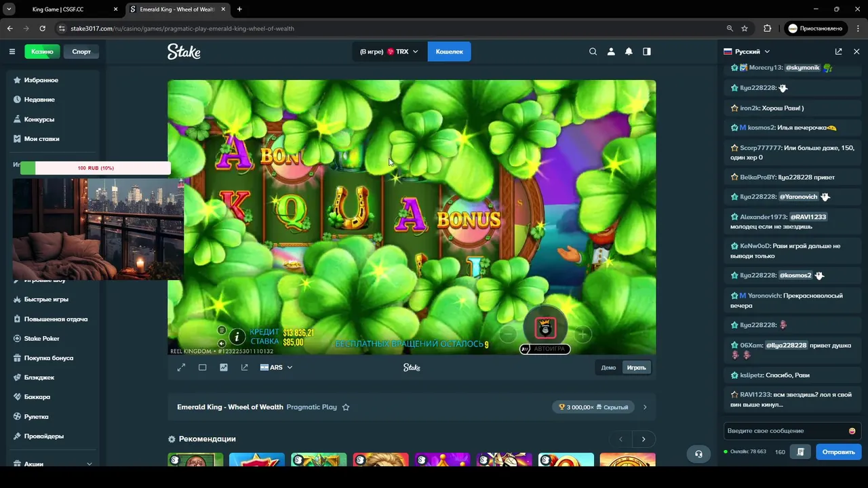
Task: Open site search magnifier icon
Action: coord(593,52)
